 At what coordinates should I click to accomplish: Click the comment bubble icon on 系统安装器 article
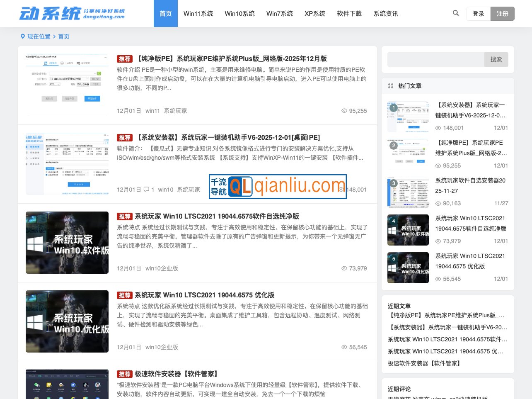click(x=146, y=190)
